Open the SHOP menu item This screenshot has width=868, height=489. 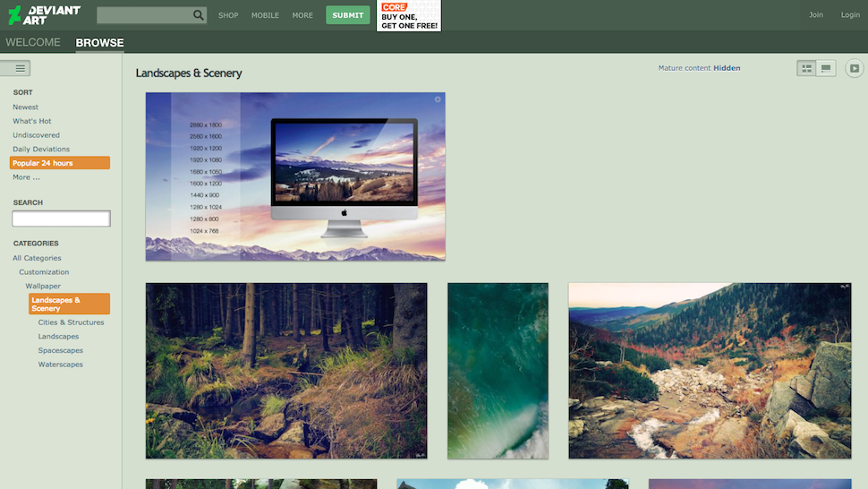tap(228, 15)
